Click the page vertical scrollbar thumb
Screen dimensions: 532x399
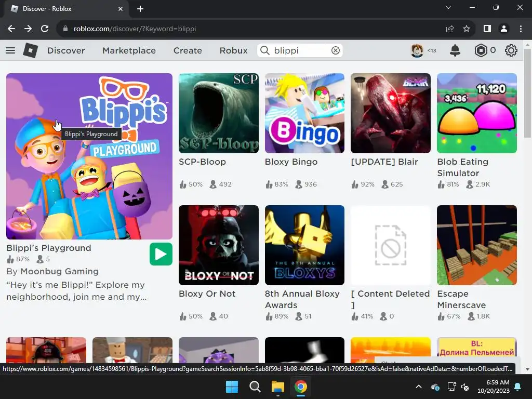[527, 94]
